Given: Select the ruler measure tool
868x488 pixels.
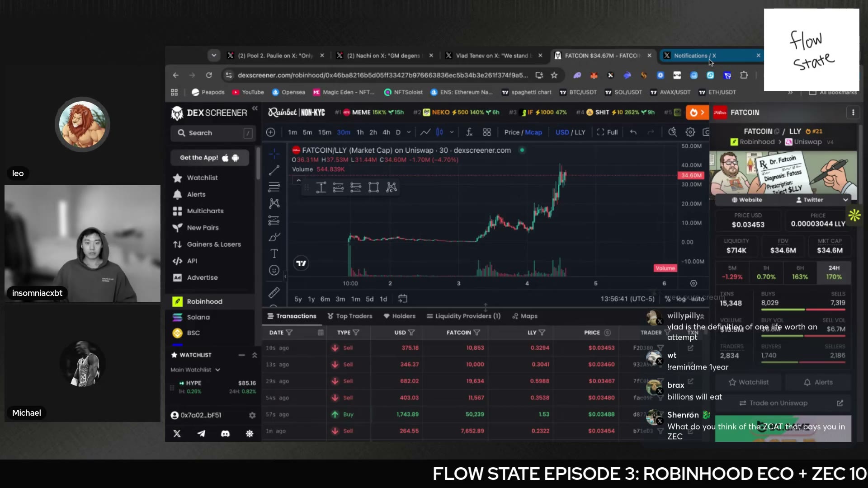Looking at the screenshot, I should [x=274, y=293].
